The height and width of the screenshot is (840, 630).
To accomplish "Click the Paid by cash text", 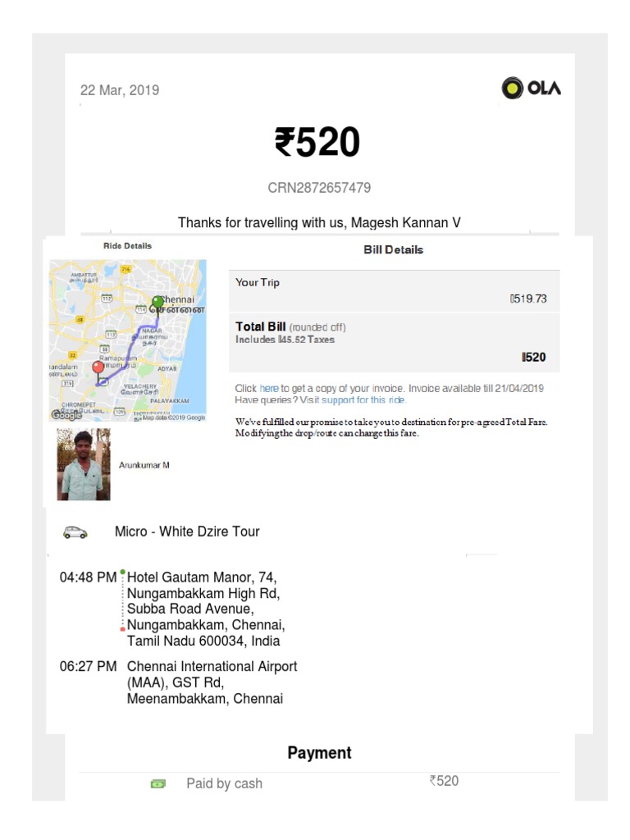I will [224, 783].
